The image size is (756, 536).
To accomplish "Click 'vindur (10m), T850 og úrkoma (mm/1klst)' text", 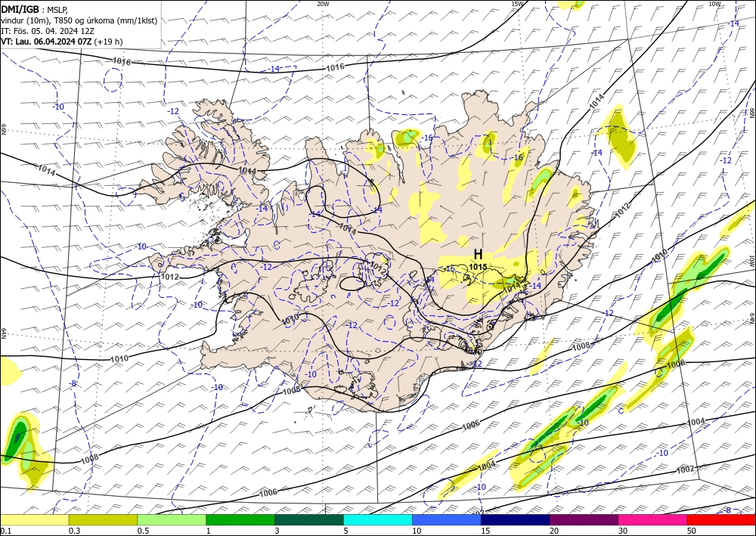I will (79, 20).
